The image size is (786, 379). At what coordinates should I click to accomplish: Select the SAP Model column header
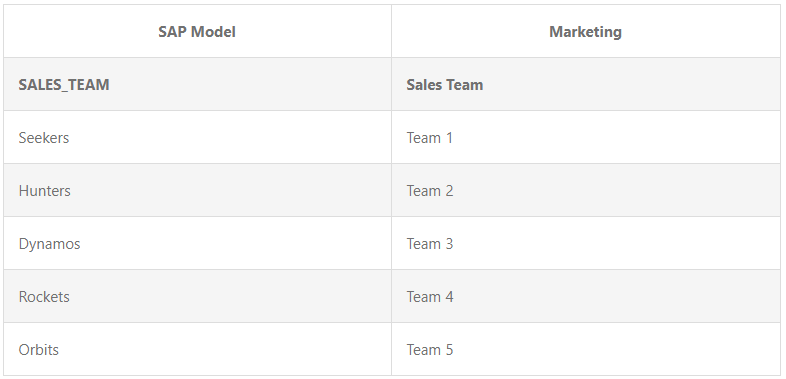click(x=197, y=31)
